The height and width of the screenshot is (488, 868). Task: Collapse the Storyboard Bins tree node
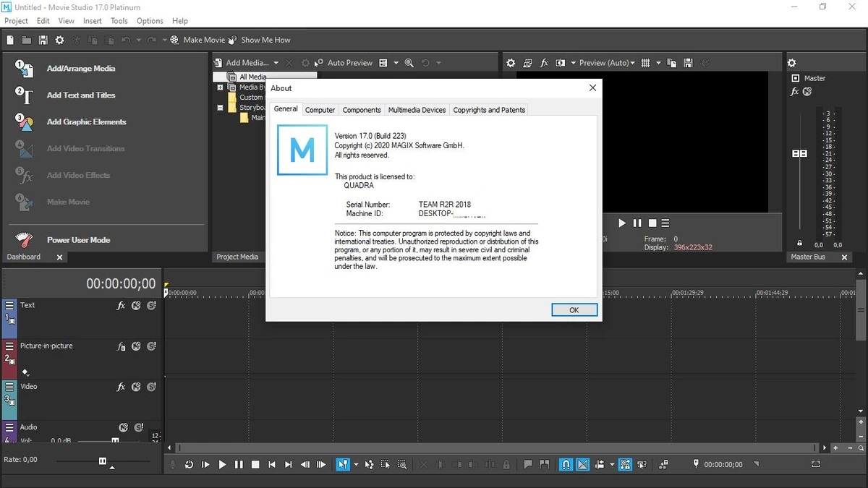tap(221, 108)
